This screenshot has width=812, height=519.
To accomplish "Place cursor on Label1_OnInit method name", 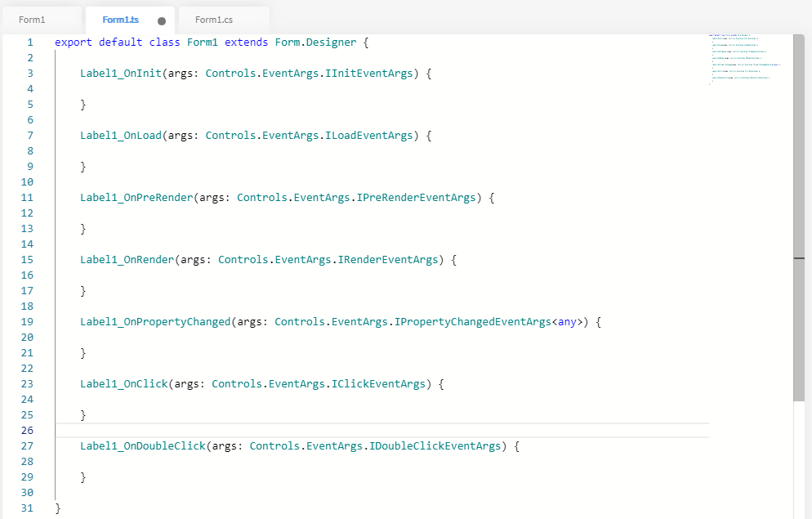I will (120, 74).
